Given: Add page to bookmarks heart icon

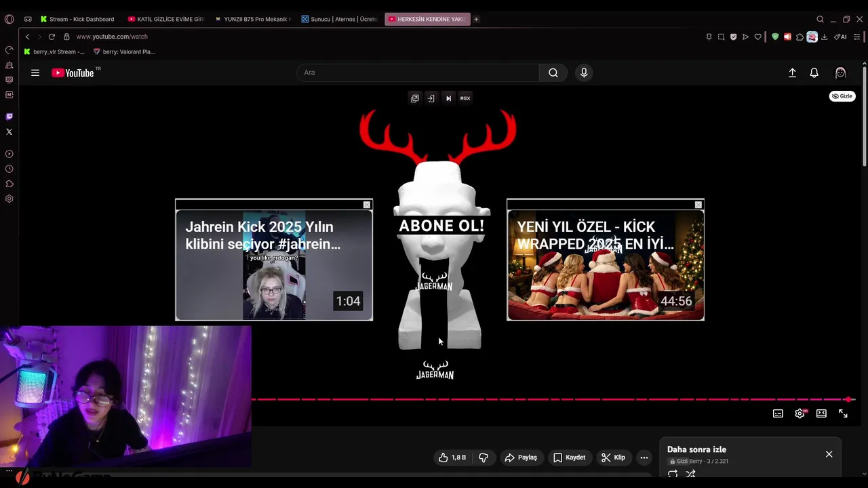Looking at the screenshot, I should coord(757,37).
